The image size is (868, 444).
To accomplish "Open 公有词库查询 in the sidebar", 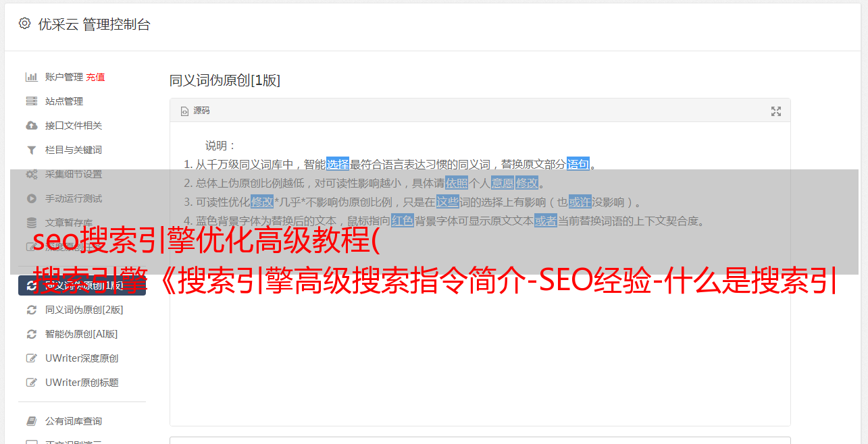I will 74,421.
